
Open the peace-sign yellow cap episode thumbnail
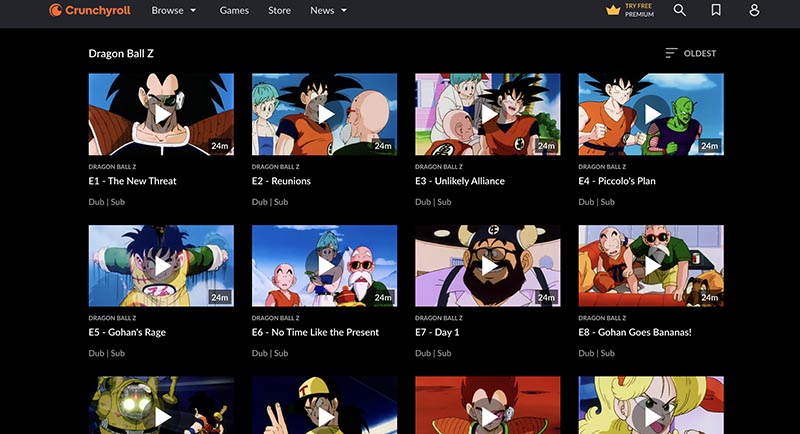coord(324,405)
